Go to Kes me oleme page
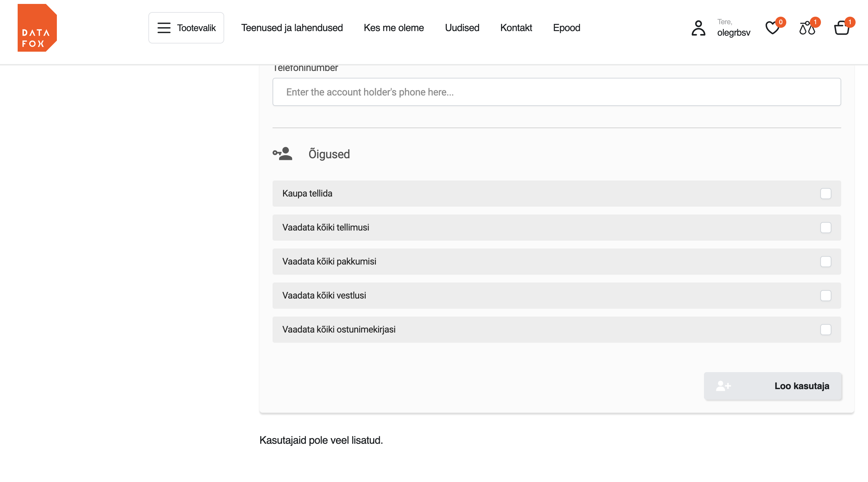Image resolution: width=868 pixels, height=482 pixels. 393,28
